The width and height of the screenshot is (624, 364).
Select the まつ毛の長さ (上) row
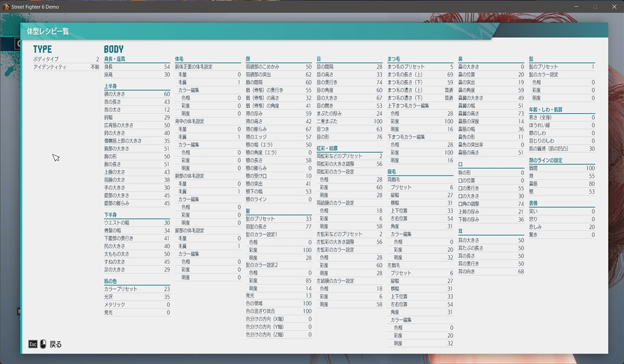(x=420, y=74)
